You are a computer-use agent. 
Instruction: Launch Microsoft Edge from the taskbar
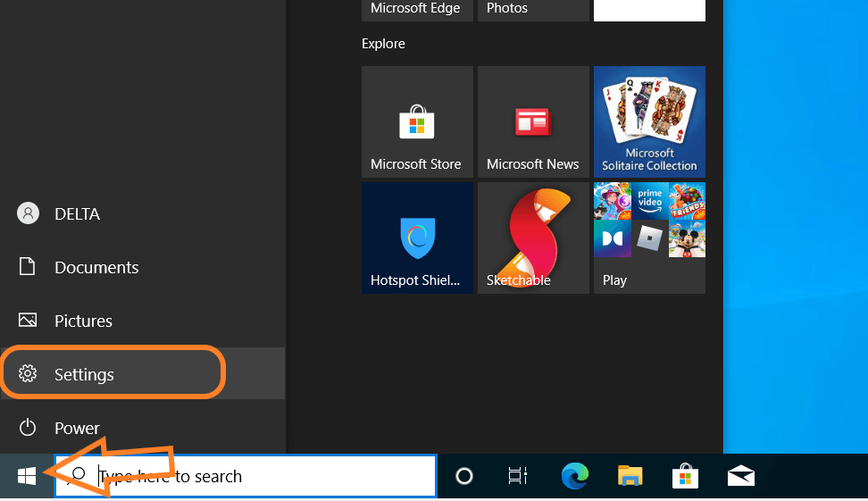point(574,477)
